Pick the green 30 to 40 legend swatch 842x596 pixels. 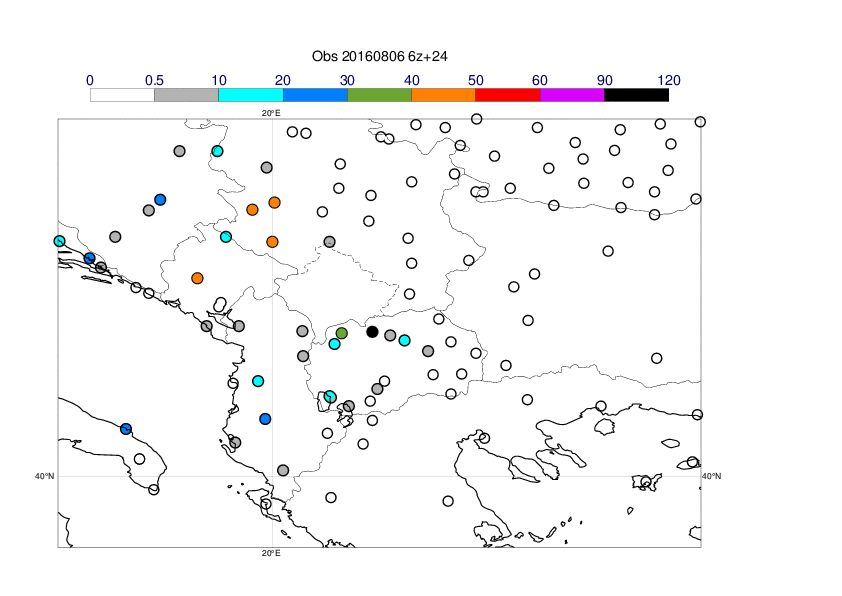pos(379,95)
